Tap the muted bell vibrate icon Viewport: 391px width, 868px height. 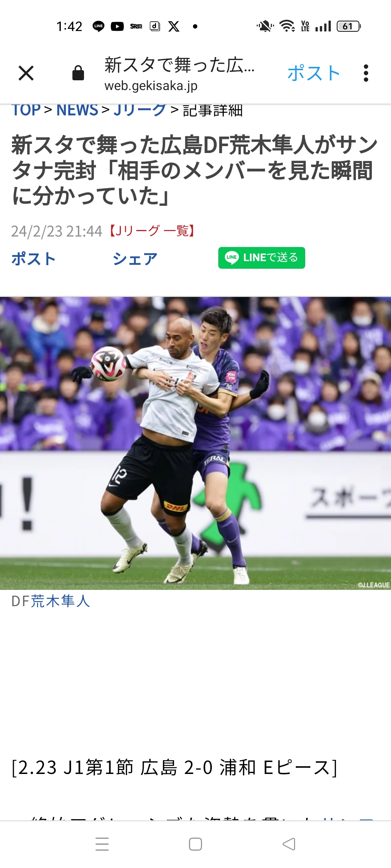tap(265, 26)
